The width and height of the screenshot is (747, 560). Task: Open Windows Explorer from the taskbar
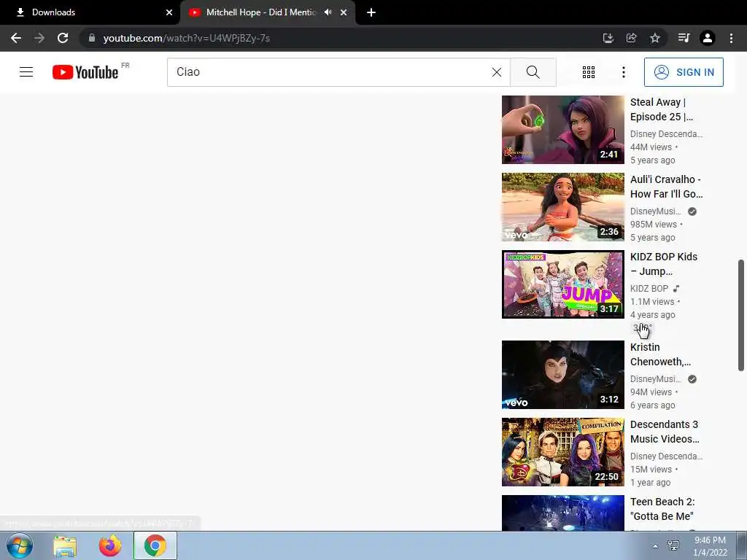pos(65,545)
